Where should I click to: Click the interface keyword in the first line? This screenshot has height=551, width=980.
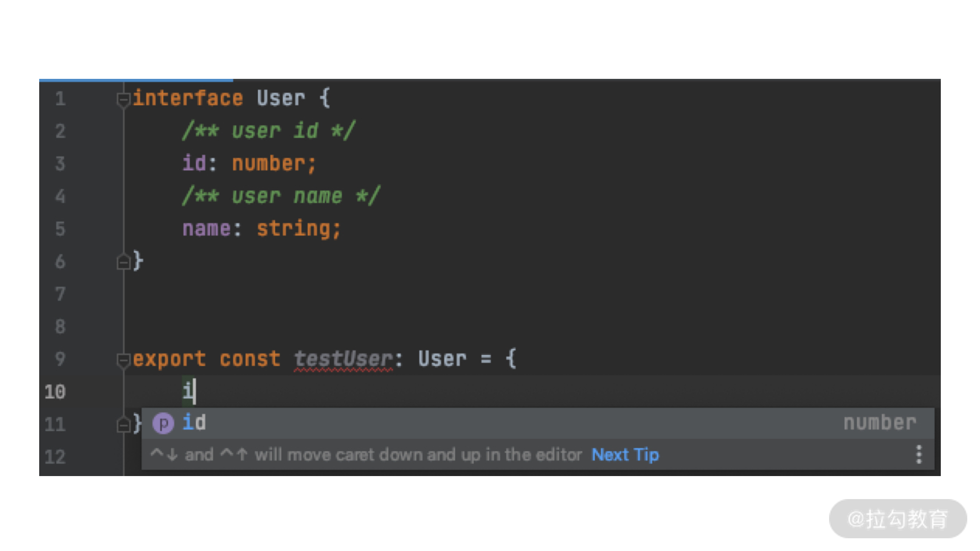pos(188,98)
